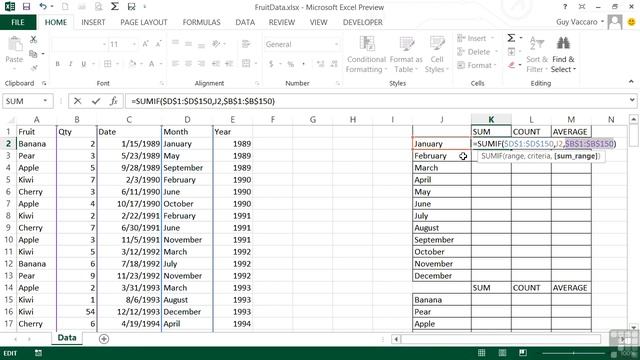The width and height of the screenshot is (640, 360).
Task: Click the Merge & Center icon
Action: coord(246,64)
